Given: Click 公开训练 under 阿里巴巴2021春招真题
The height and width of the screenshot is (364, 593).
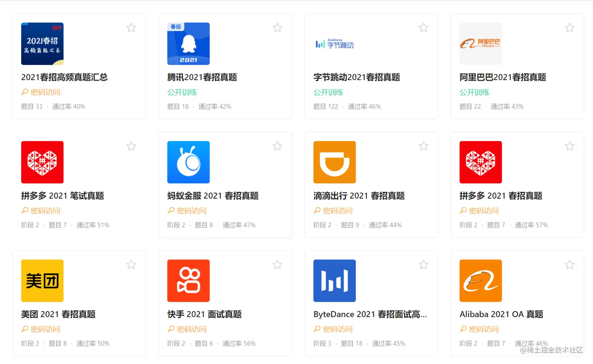Looking at the screenshot, I should click(x=475, y=92).
